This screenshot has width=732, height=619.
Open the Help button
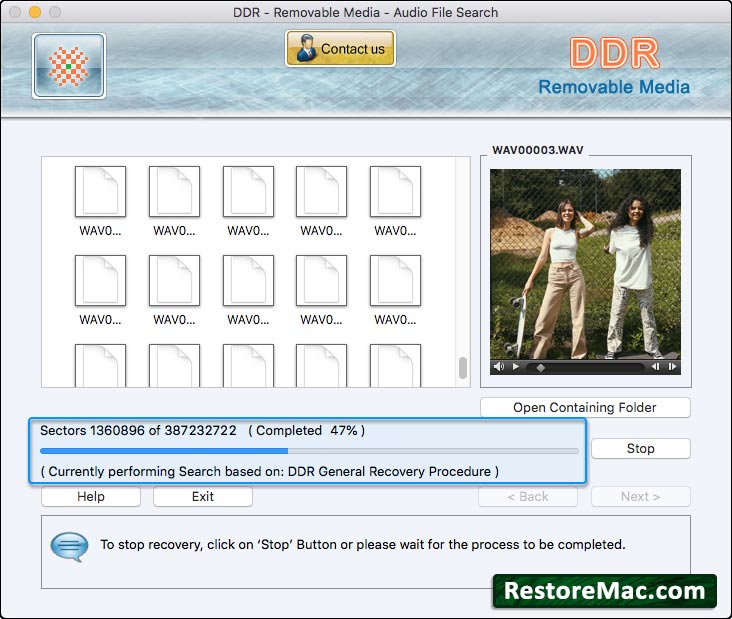(x=91, y=496)
